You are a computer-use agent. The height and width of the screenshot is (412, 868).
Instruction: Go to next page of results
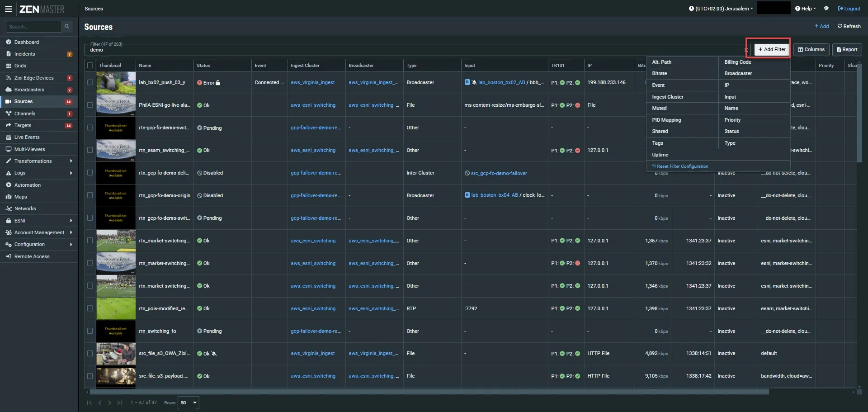pyautogui.click(x=109, y=403)
